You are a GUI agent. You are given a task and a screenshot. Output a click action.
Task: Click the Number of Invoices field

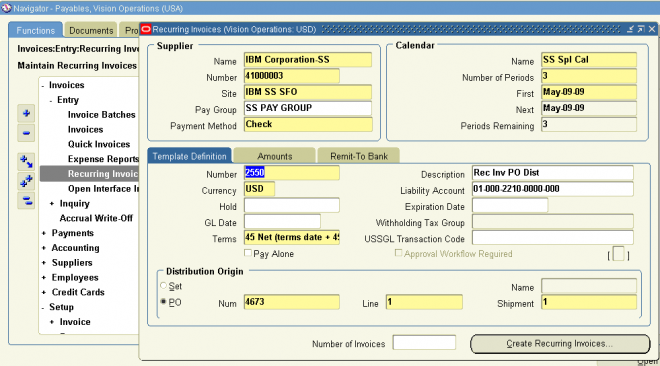click(424, 342)
